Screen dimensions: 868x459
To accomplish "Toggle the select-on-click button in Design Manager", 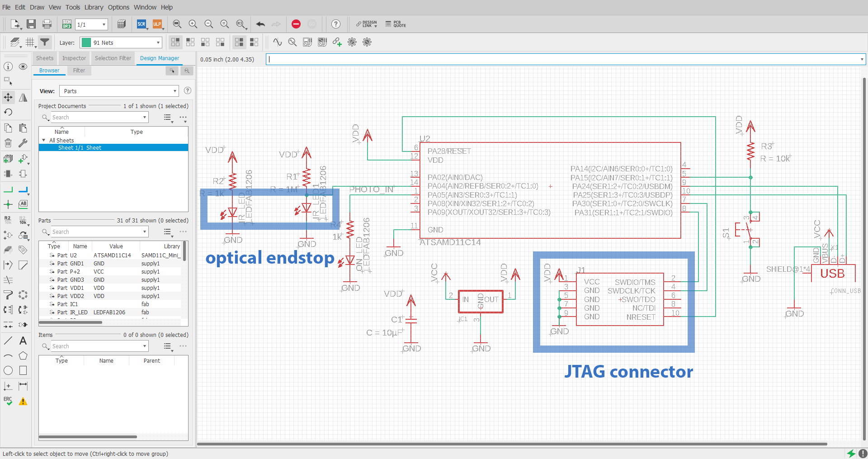I will 172,71.
